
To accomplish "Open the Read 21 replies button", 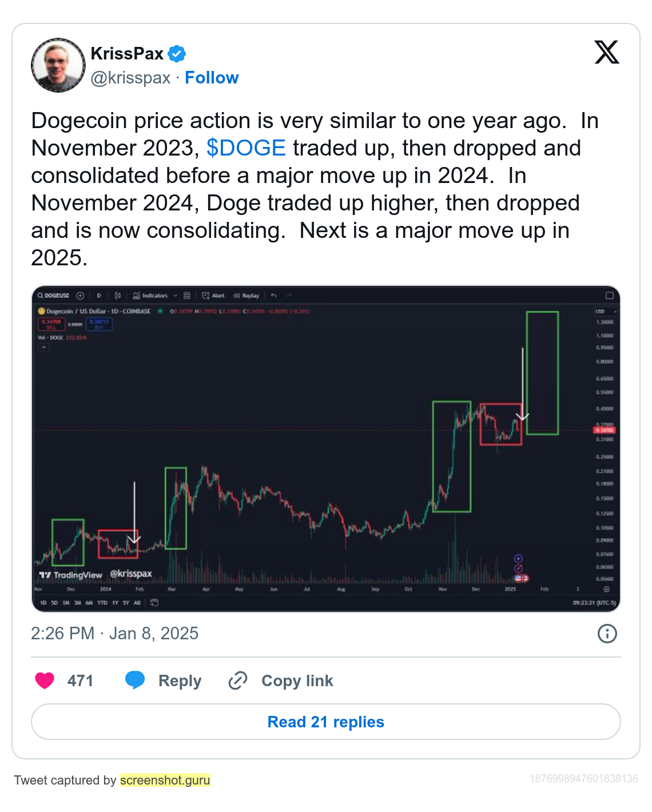I will coord(326,722).
